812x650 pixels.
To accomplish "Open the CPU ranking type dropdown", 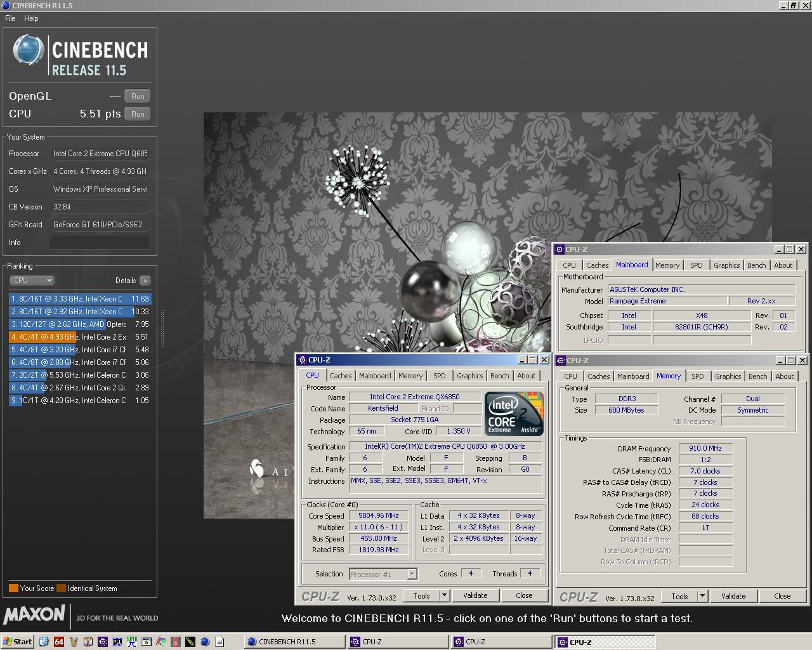I will [x=32, y=280].
